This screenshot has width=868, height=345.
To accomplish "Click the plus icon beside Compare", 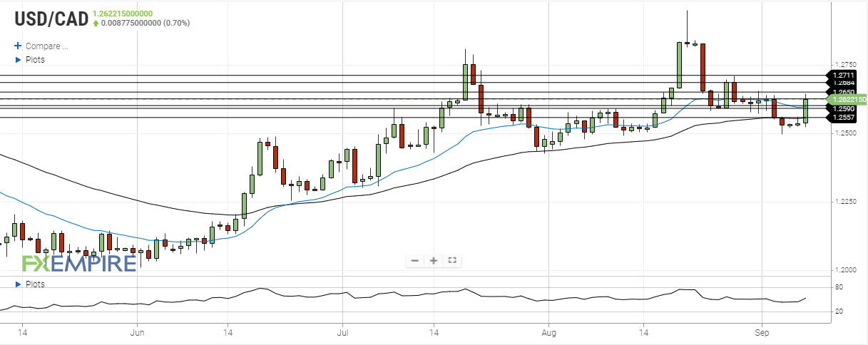I will click(x=18, y=46).
